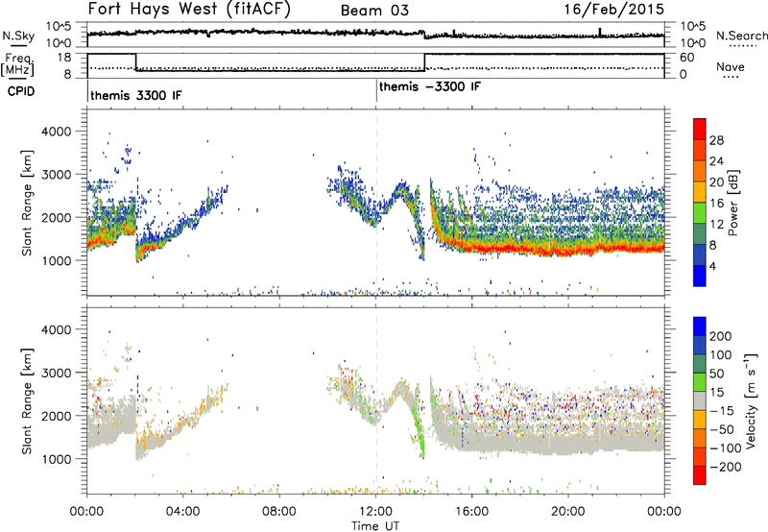Click the Velocity colorbar segment between -50 and -15

[x=700, y=420]
